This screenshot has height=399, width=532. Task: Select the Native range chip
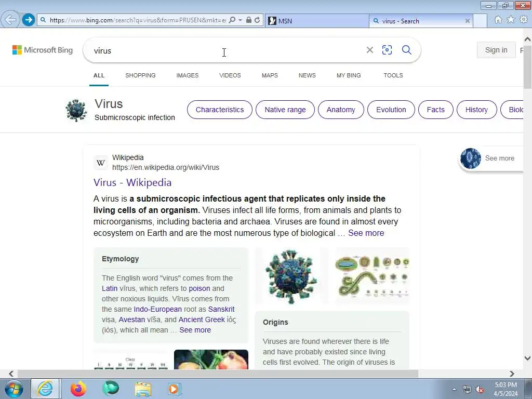tap(285, 110)
